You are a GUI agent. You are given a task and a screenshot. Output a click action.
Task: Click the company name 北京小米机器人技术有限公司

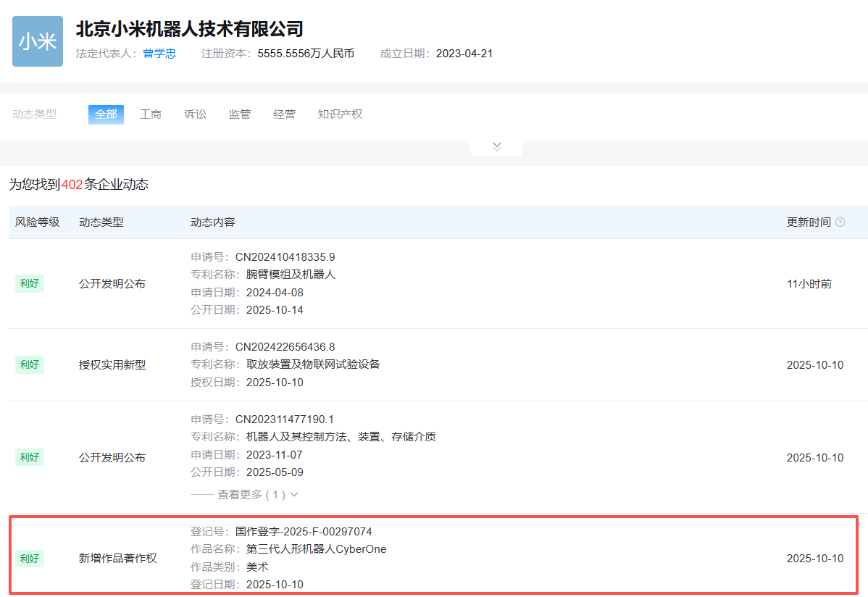[x=189, y=29]
